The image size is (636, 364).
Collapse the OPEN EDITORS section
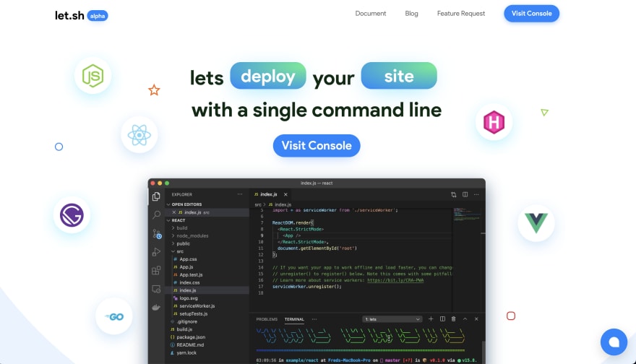[x=207, y=204]
